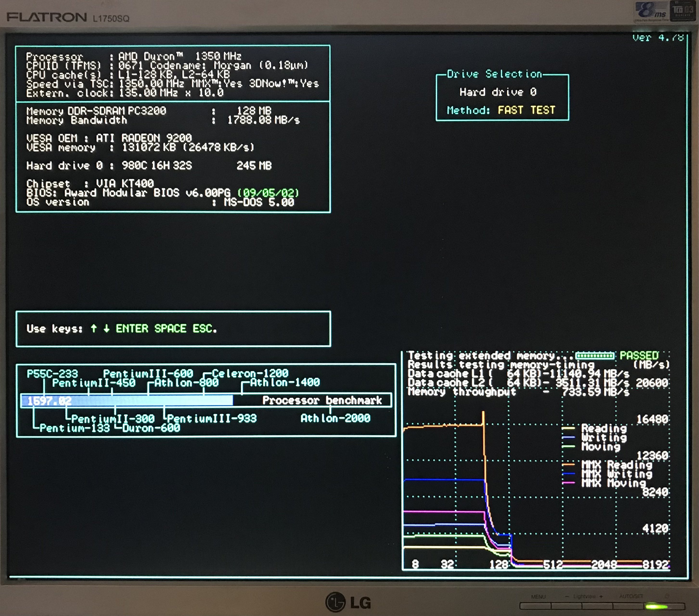This screenshot has height=616, width=699.
Task: Click the Celeron-1200 benchmark marker label
Action: pyautogui.click(x=250, y=373)
